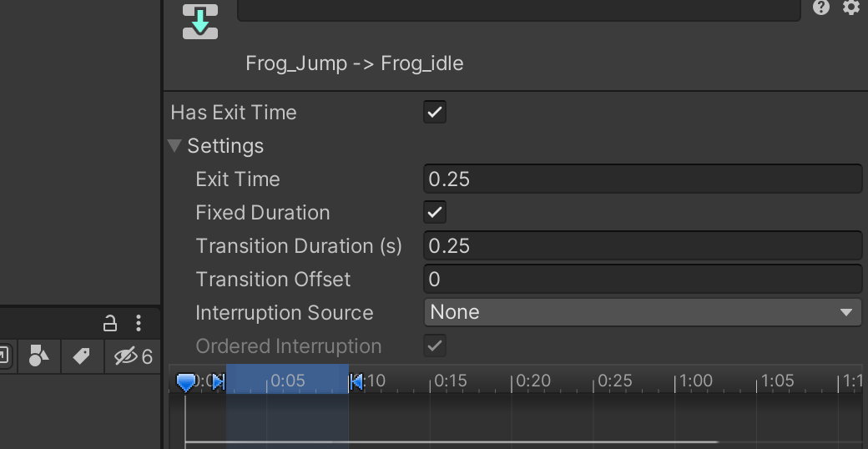The height and width of the screenshot is (449, 868).
Task: Open the help documentation icon
Action: point(821,8)
